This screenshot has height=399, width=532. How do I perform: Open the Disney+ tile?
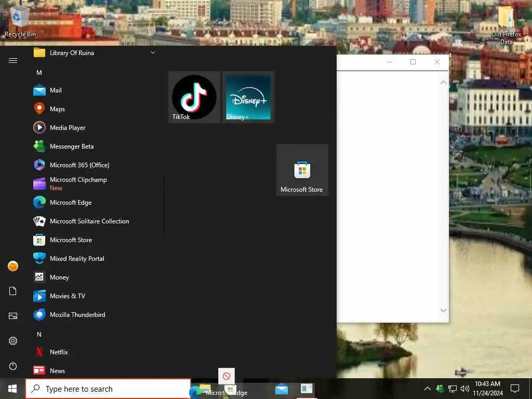point(248,97)
